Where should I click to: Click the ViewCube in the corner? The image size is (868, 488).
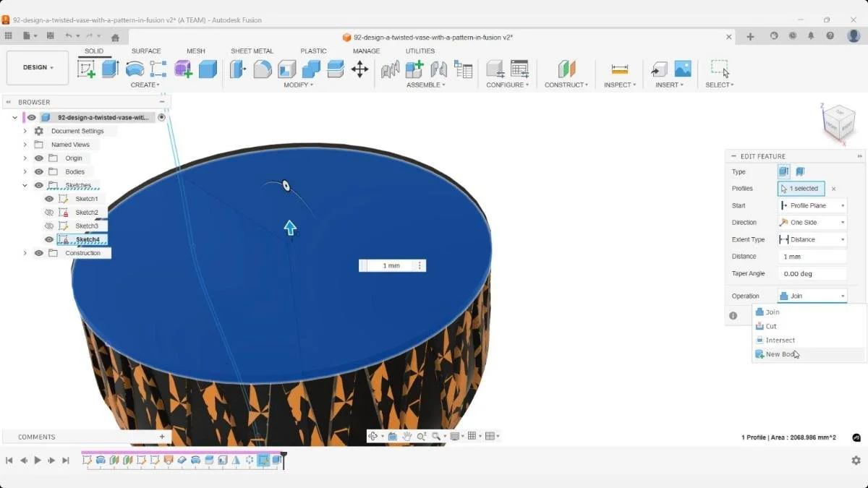tap(839, 123)
